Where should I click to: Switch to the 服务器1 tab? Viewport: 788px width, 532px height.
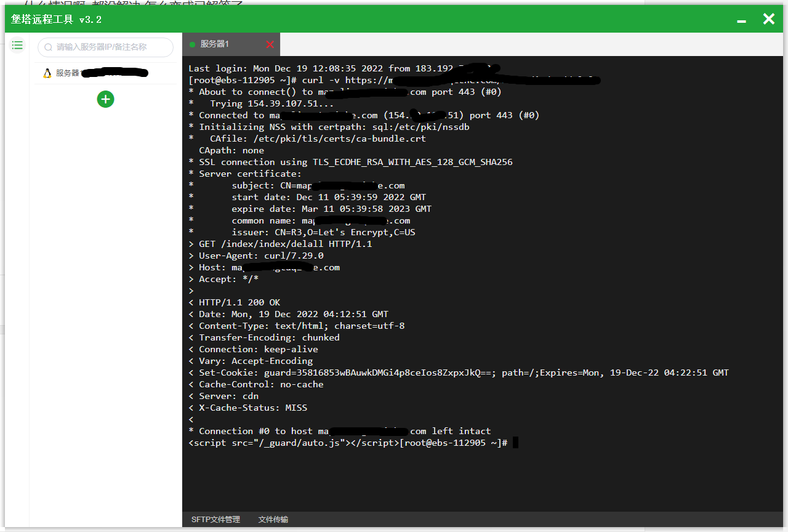coord(215,44)
